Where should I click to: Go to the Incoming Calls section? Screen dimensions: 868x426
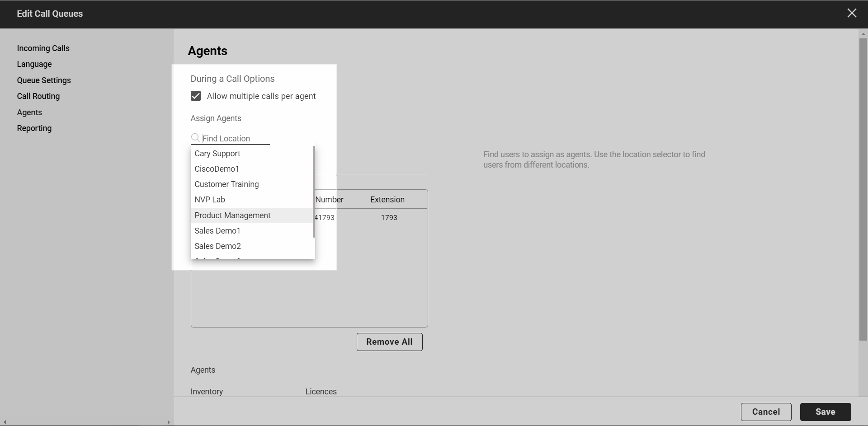click(x=43, y=48)
